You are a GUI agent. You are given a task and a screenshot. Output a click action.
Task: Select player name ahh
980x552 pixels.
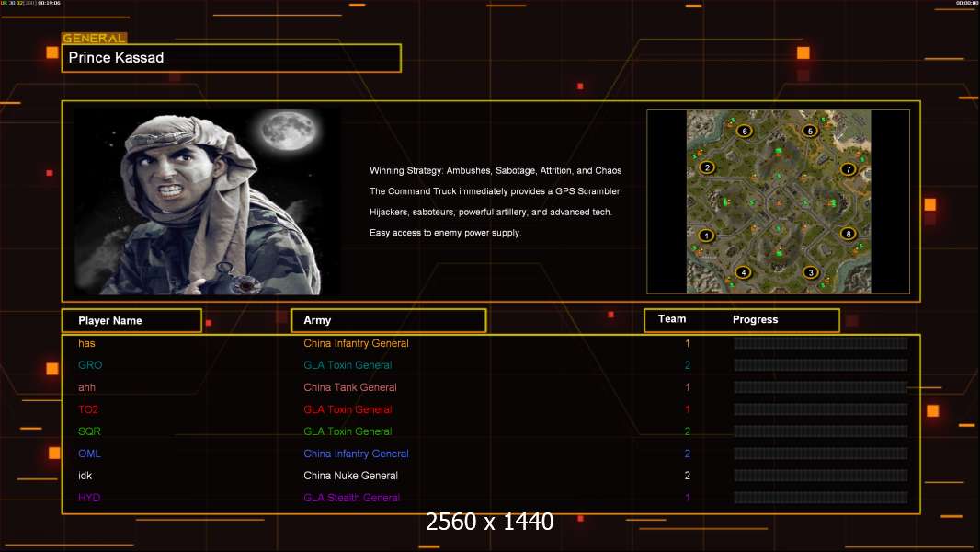point(86,387)
